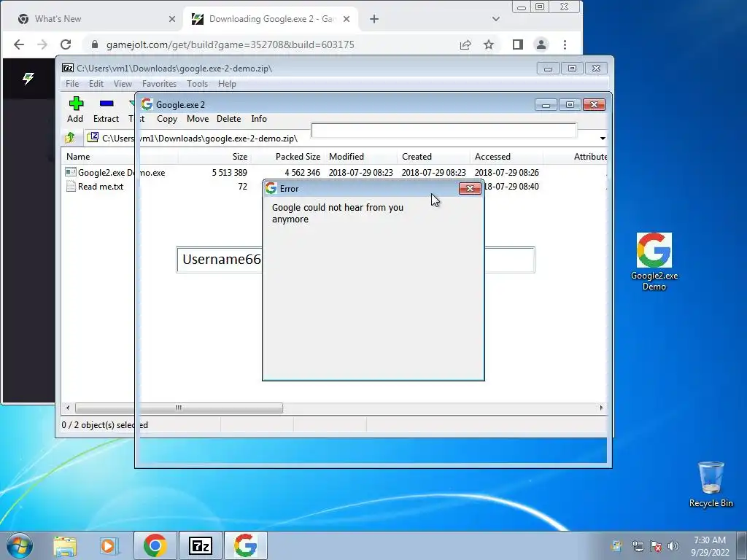Click the empty text field in Google.exe 2
The image size is (747, 560).
point(444,130)
